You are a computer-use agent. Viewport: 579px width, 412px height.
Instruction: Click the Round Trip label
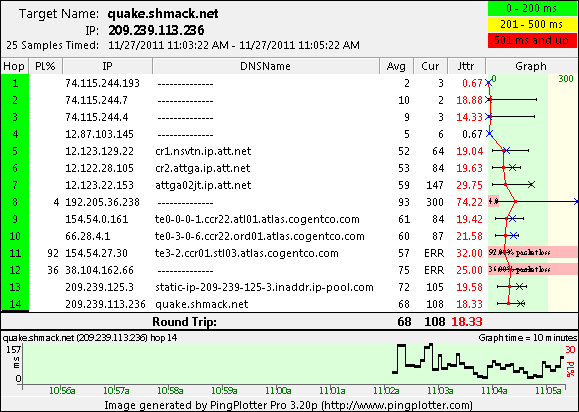tap(184, 322)
